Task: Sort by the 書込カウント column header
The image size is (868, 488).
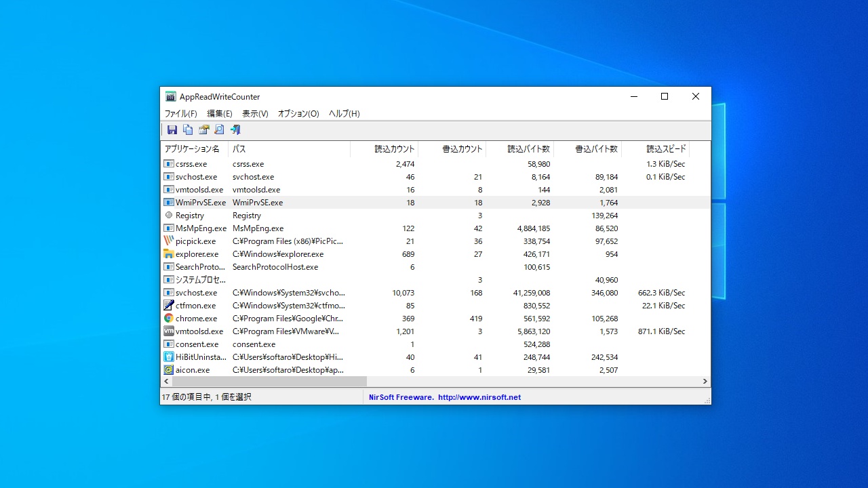Action: (452, 149)
